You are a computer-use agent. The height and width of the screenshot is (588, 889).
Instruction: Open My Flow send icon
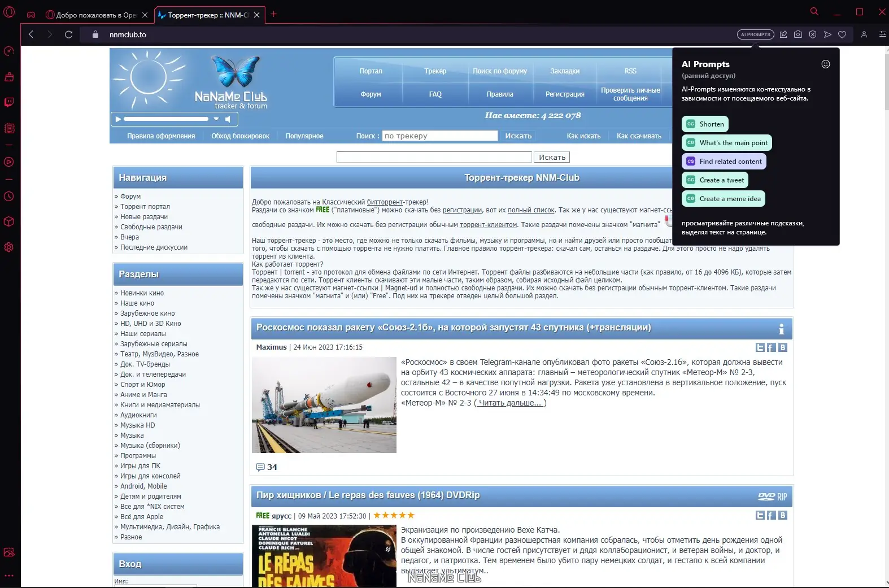coord(827,34)
